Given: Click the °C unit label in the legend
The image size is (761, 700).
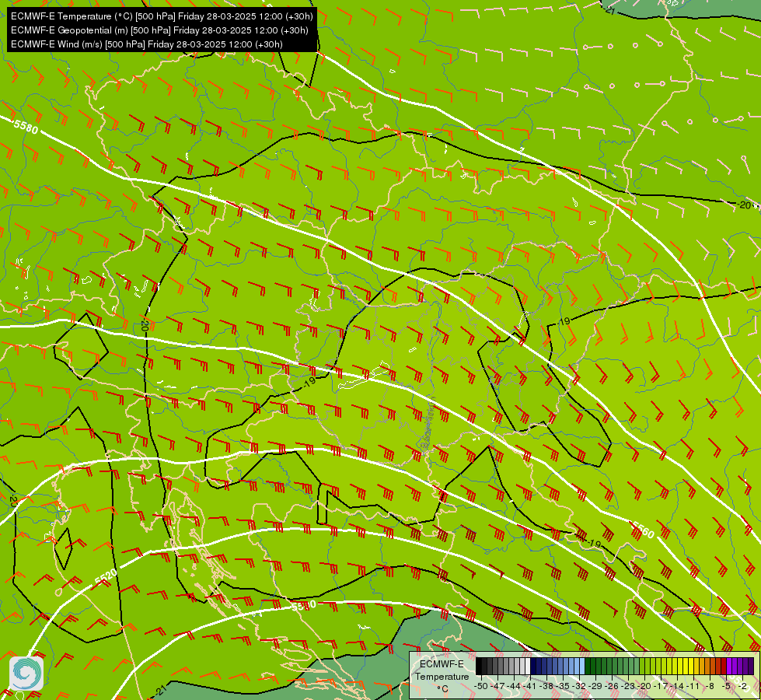Looking at the screenshot, I should 442,689.
